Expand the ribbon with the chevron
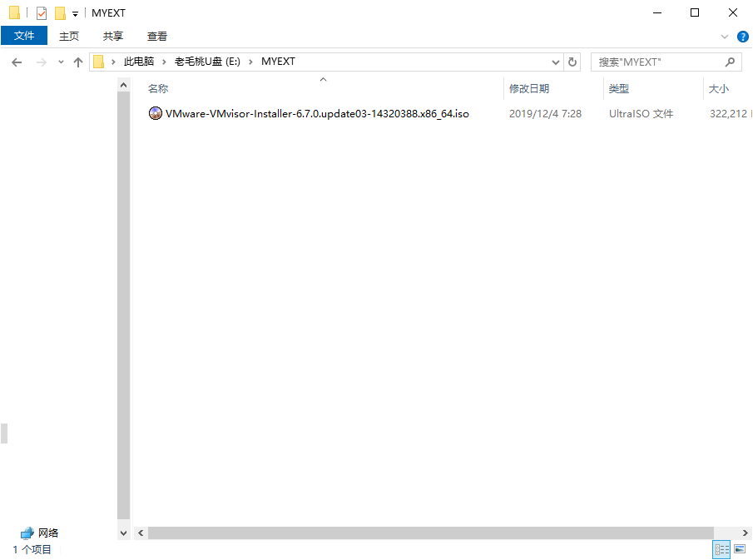 [725, 37]
